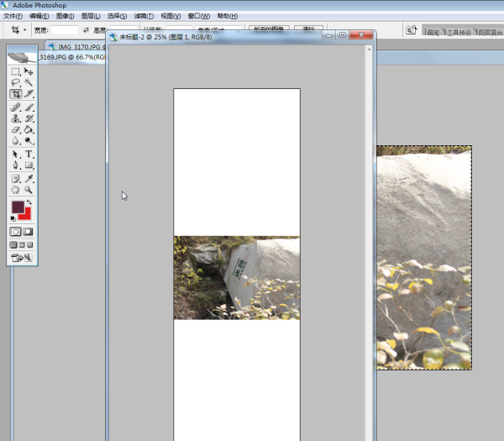Select the Notes tool

pyautogui.click(x=15, y=178)
